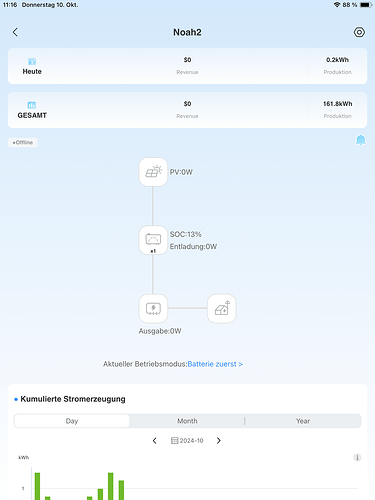Tap the house grid icon
Image resolution: width=375 pixels, height=500 pixels.
tap(222, 309)
